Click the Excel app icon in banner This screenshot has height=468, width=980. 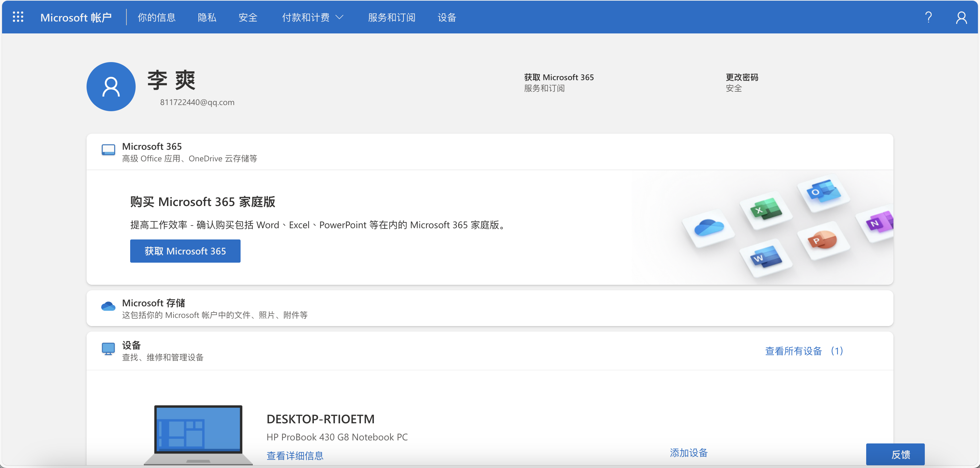(x=765, y=210)
